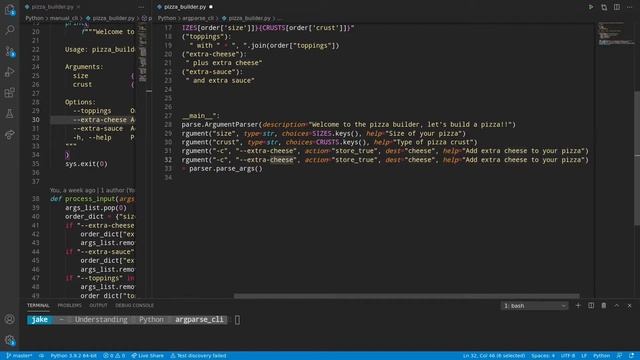The height and width of the screenshot is (360, 640).
Task: Open the Search view in activity bar
Action: click(x=9, y=30)
